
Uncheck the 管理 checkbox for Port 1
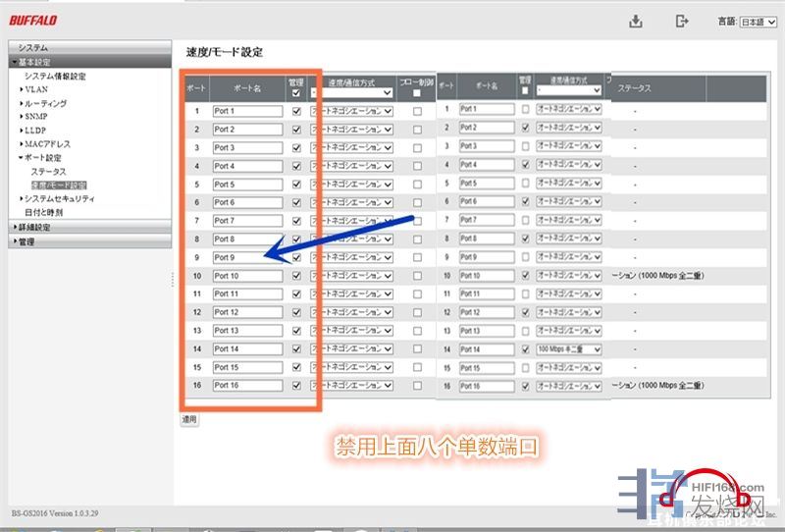point(297,111)
